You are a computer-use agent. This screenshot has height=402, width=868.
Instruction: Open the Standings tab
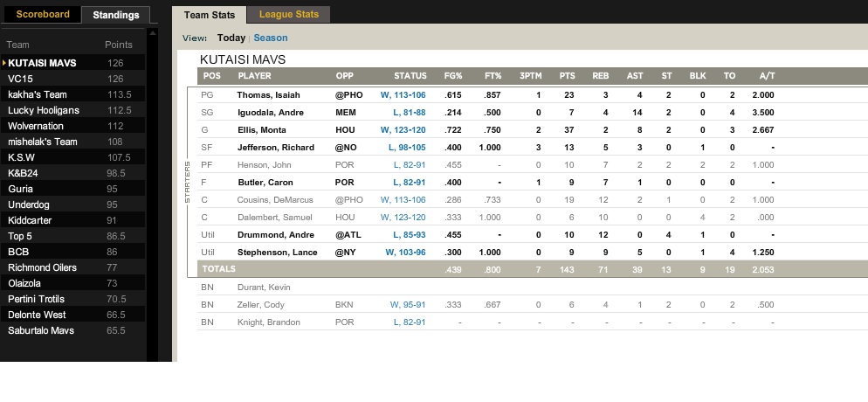(115, 15)
